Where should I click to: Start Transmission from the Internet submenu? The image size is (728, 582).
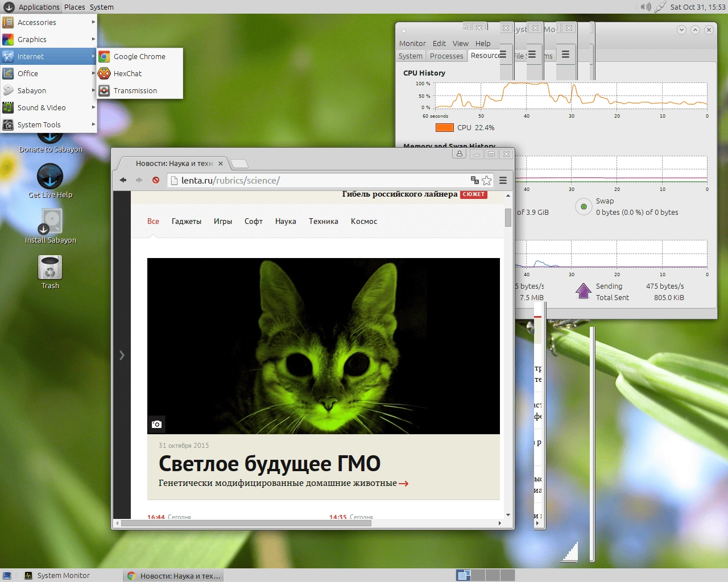140,90
